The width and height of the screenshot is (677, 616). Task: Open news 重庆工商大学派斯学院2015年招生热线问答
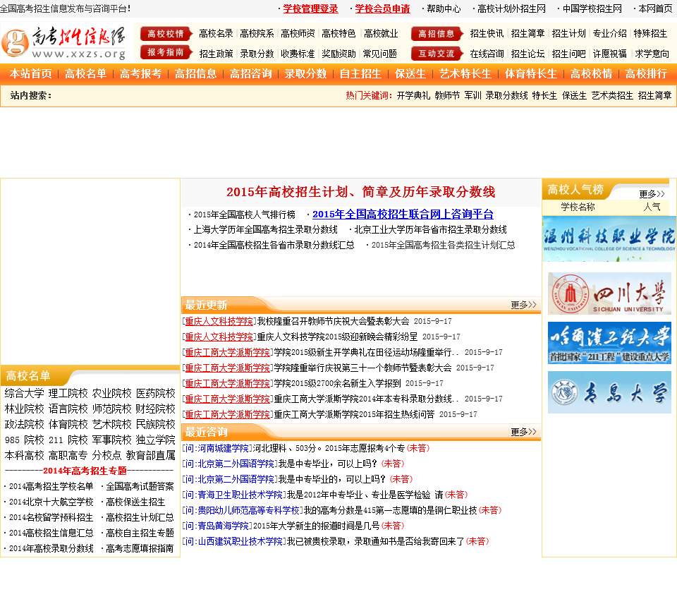[354, 415]
